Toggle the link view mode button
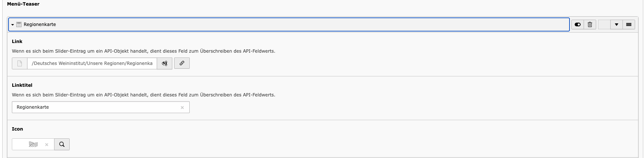The image size is (644, 158). pos(165,63)
